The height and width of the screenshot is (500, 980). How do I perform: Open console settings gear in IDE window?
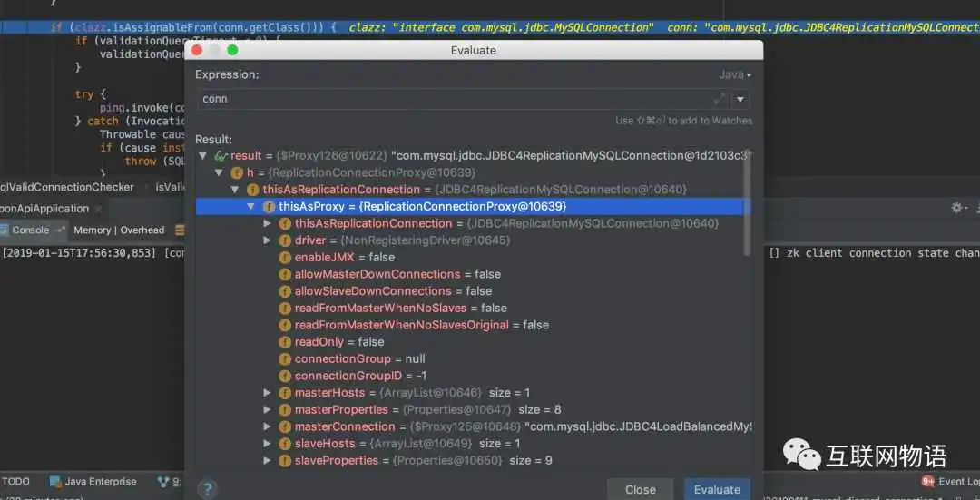tap(957, 208)
